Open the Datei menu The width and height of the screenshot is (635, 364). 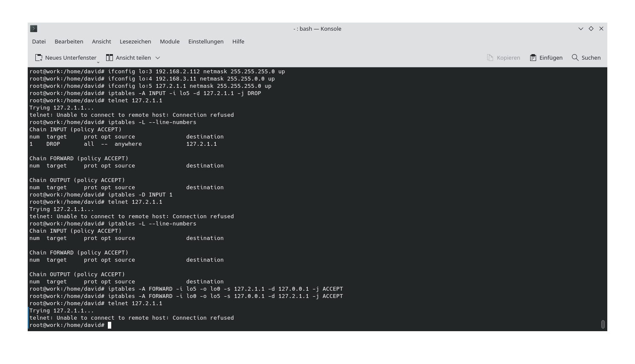[x=38, y=41]
